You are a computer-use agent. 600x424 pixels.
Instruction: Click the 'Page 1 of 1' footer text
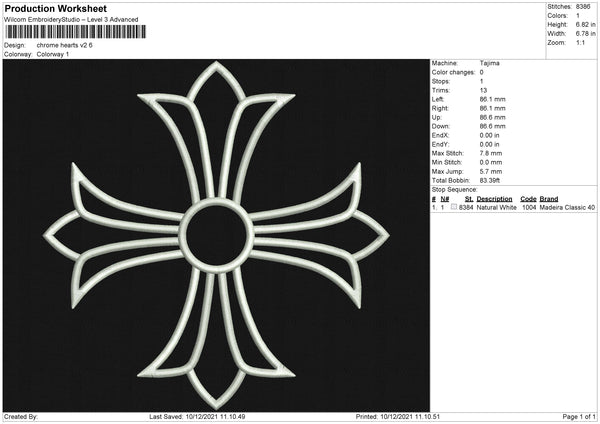579,417
